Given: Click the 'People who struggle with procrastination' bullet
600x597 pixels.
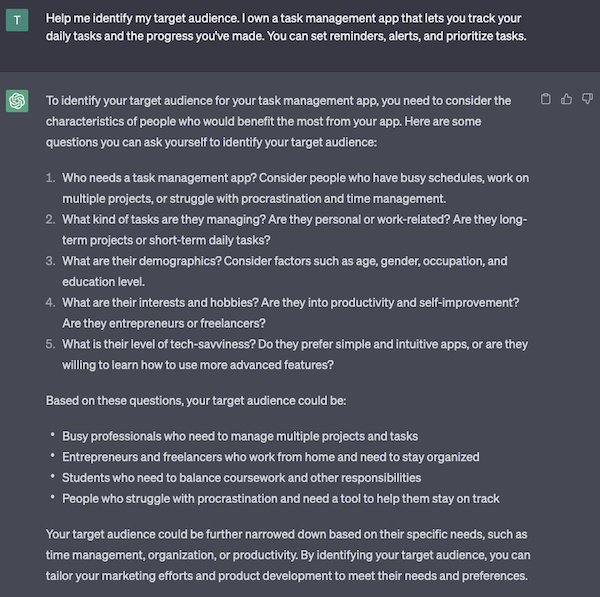Looking at the screenshot, I should pyautogui.click(x=281, y=498).
